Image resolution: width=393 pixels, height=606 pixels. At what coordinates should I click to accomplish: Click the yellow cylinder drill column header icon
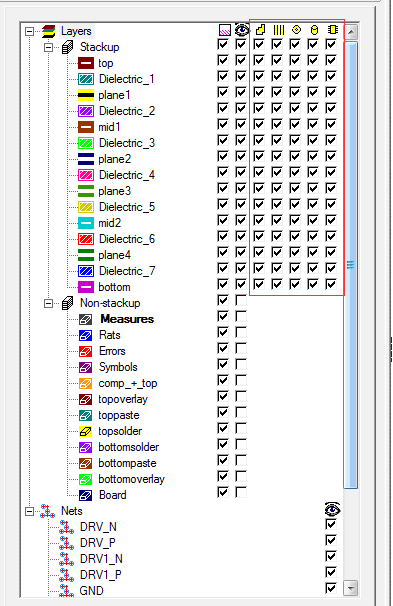pyautogui.click(x=314, y=30)
